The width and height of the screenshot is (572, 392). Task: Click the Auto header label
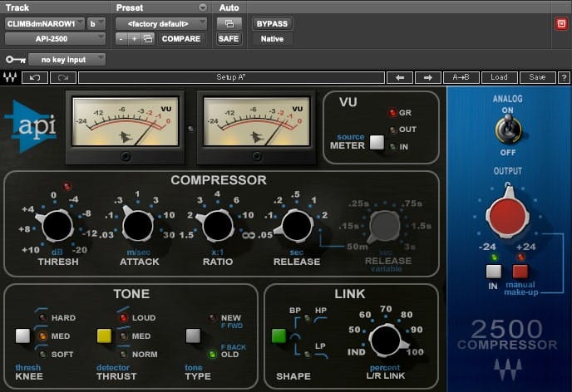pyautogui.click(x=229, y=7)
